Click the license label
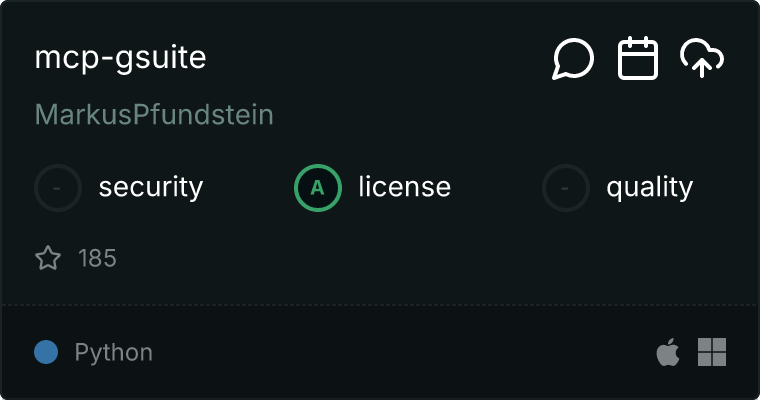The image size is (760, 400). (404, 187)
